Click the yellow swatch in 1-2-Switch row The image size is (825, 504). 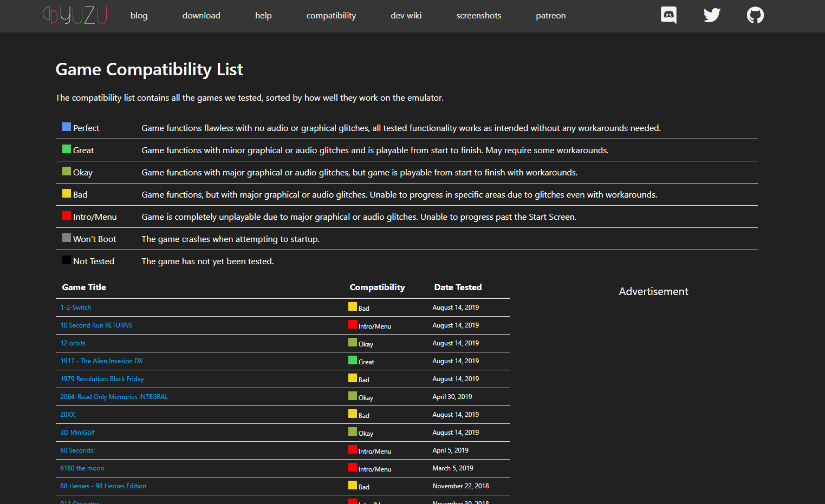pyautogui.click(x=353, y=306)
